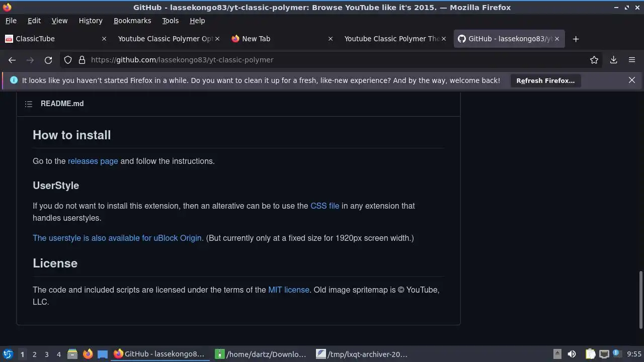
Task: Open the CSS file link
Action: [325, 206]
